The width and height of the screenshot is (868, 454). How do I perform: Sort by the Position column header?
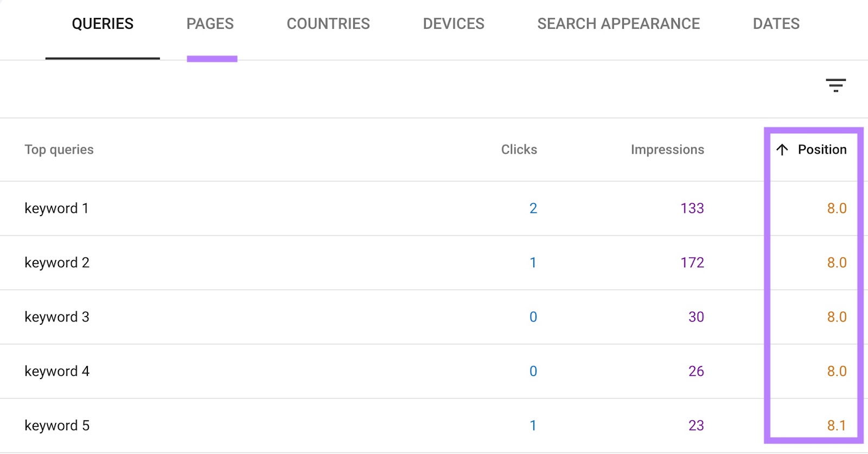pos(821,150)
